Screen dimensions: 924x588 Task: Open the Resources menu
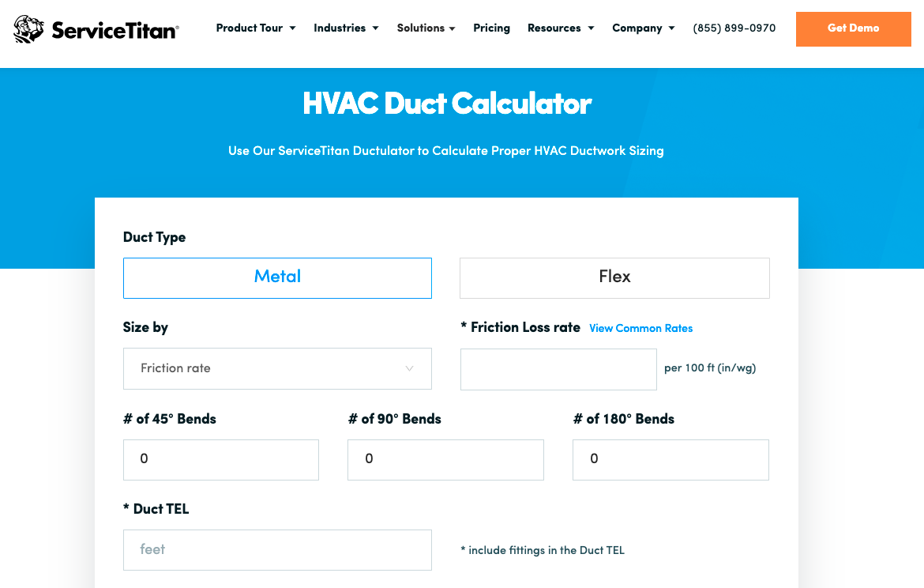tap(554, 28)
